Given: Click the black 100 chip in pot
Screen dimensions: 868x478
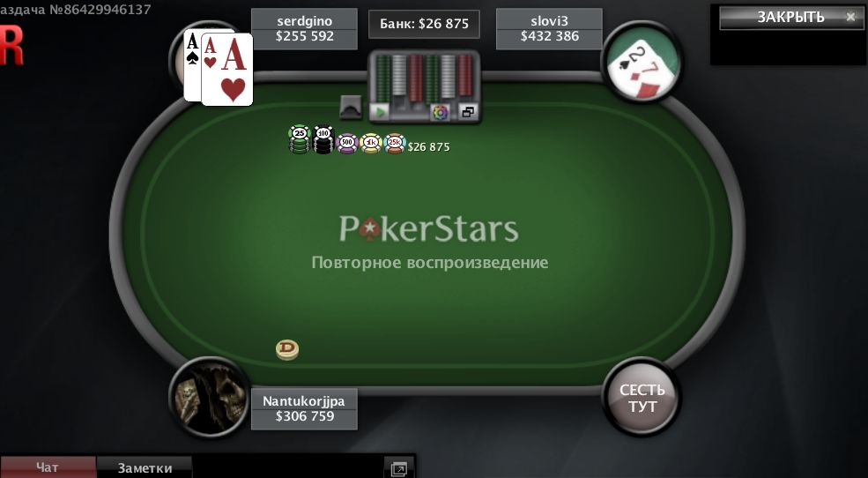Looking at the screenshot, I should click(323, 139).
